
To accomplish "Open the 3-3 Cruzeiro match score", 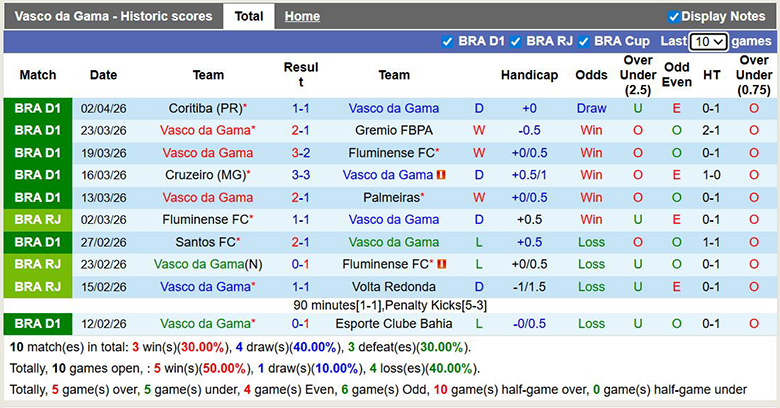I will coord(300,175).
